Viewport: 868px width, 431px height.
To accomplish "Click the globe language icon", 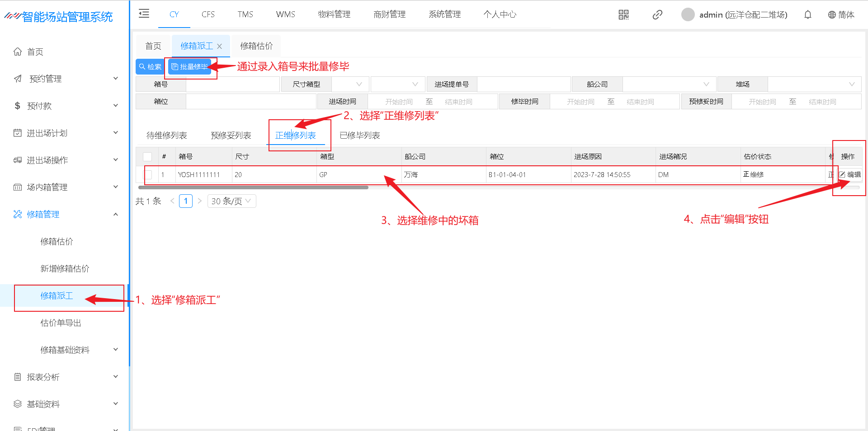I will pyautogui.click(x=832, y=15).
